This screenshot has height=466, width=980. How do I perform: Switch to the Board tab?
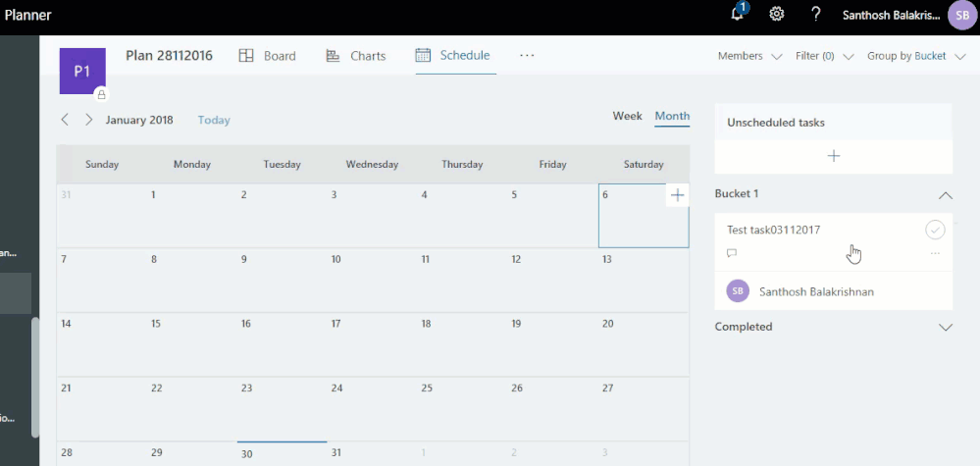[268, 56]
